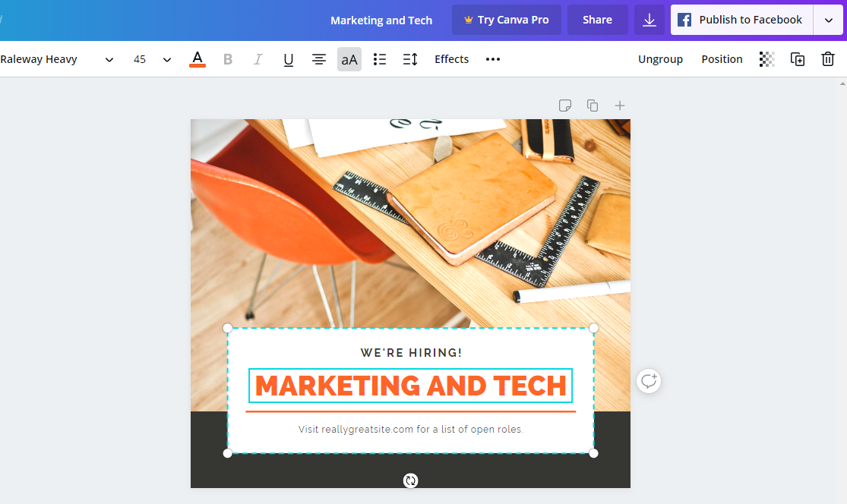Open the line spacing icon
This screenshot has width=847, height=504.
pos(410,59)
